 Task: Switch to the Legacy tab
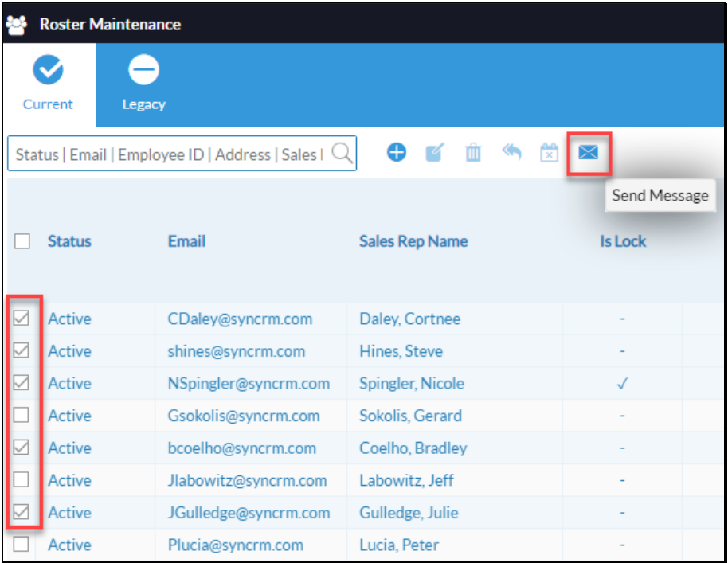[144, 84]
